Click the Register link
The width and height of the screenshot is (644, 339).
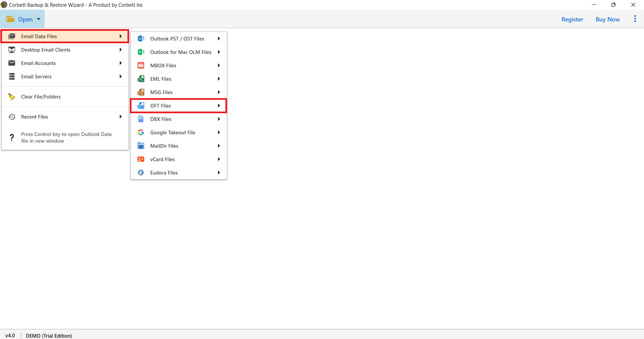tap(572, 19)
